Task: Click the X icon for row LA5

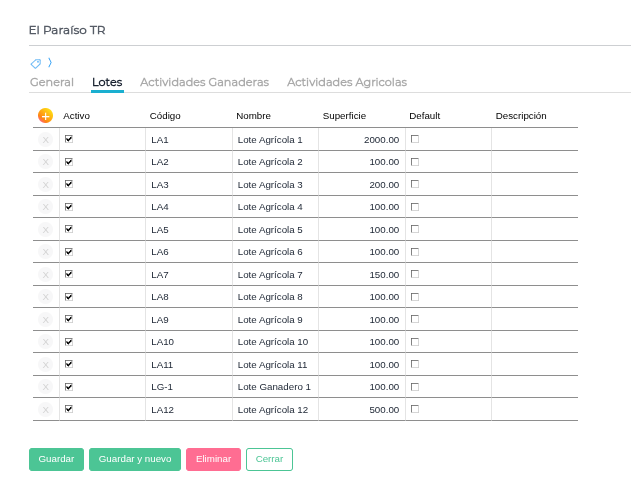Action: point(45,230)
